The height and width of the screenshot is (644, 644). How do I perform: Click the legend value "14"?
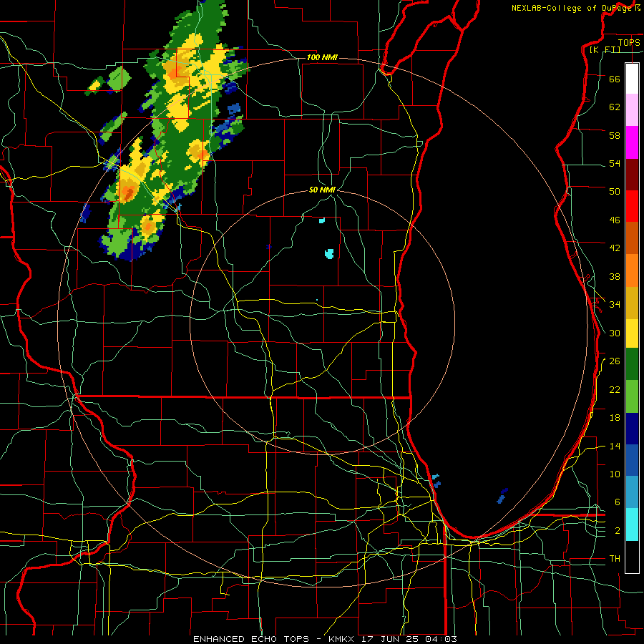(615, 446)
